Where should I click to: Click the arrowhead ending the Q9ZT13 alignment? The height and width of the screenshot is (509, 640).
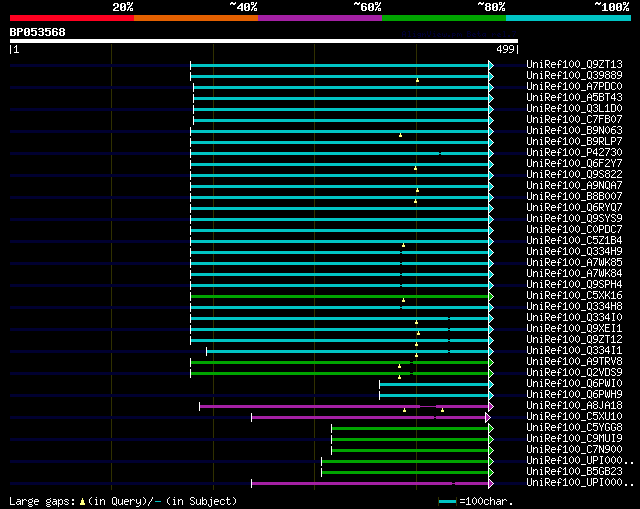coord(491,65)
